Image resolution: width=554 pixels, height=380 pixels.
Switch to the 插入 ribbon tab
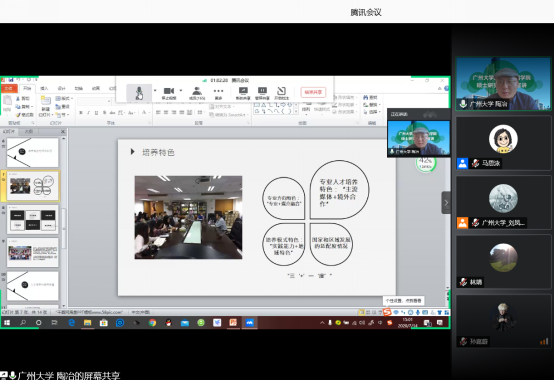tap(44, 88)
